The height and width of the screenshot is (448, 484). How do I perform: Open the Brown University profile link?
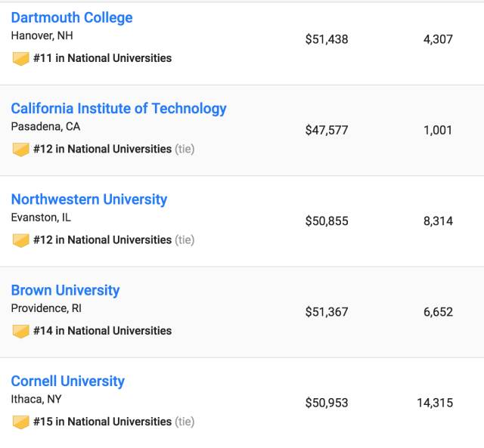tap(66, 290)
